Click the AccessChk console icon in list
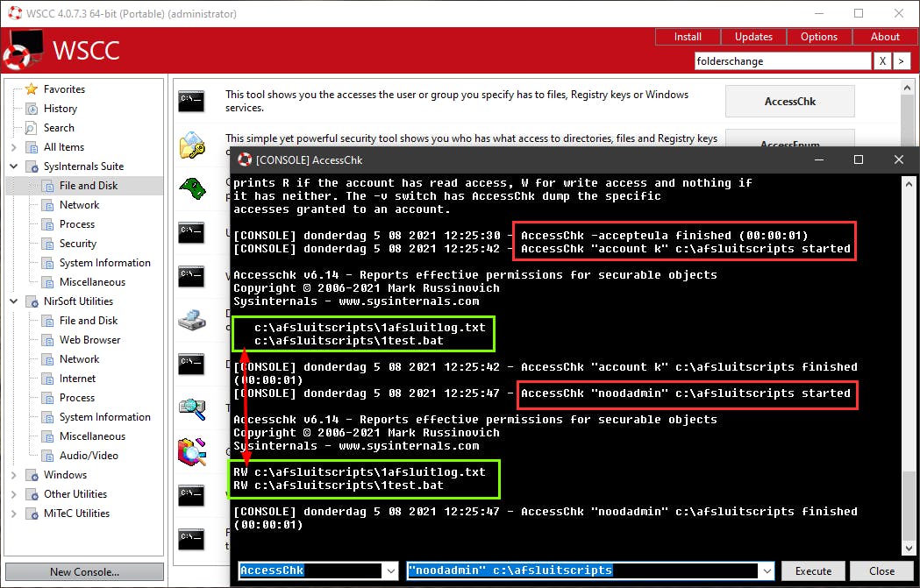The image size is (920, 588). point(192,101)
